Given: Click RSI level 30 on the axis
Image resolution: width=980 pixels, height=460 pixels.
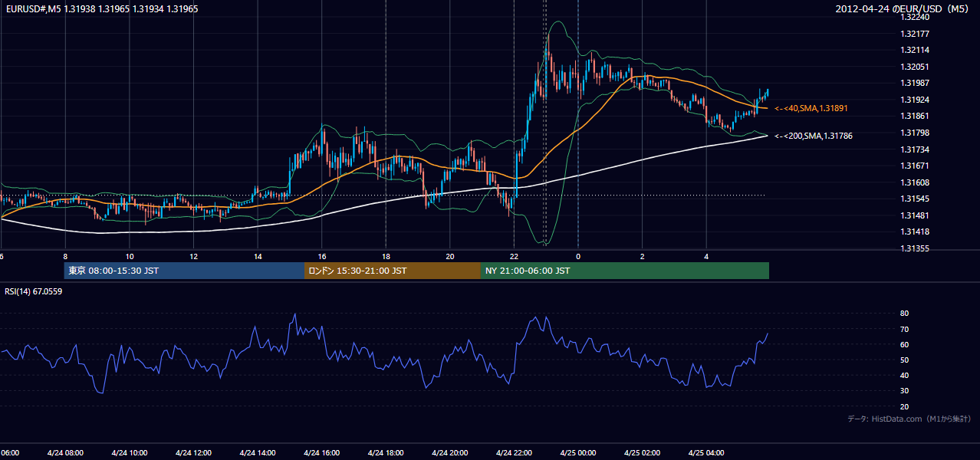Looking at the screenshot, I should 904,391.
